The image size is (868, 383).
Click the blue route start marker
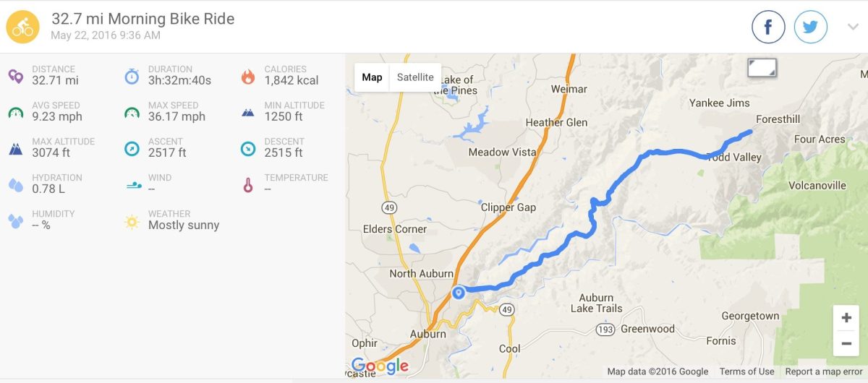(x=458, y=292)
